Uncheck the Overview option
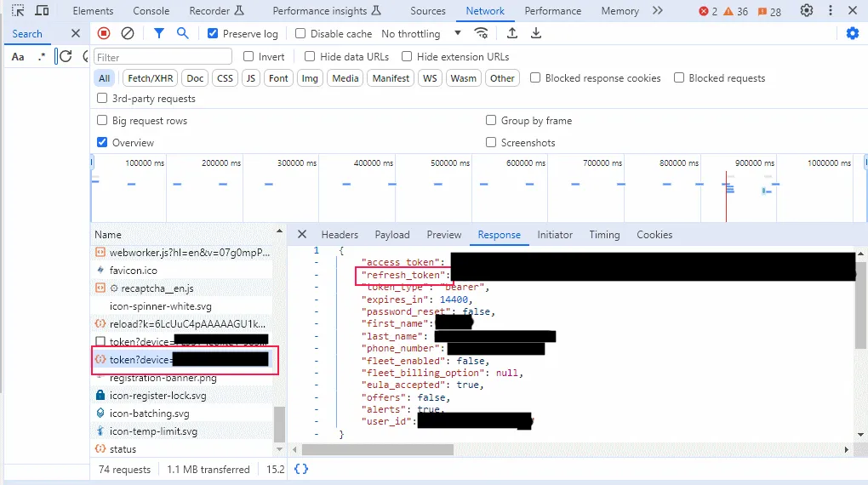Image resolution: width=868 pixels, height=485 pixels. (x=102, y=142)
